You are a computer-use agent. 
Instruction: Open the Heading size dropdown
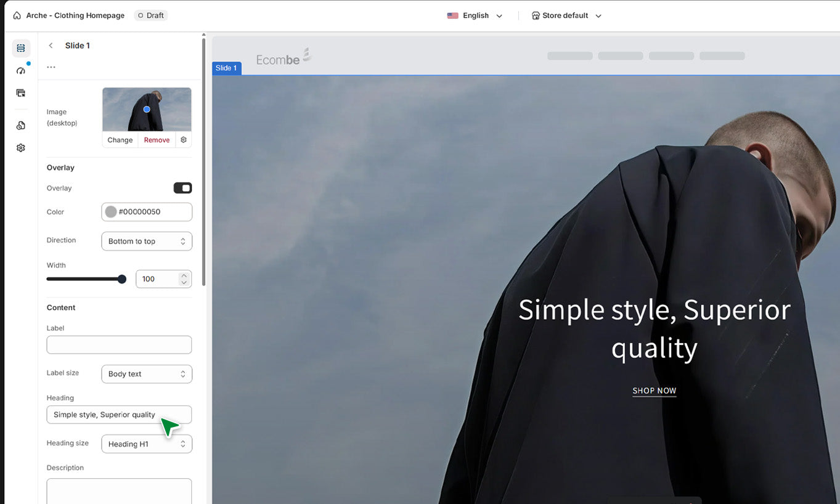147,444
